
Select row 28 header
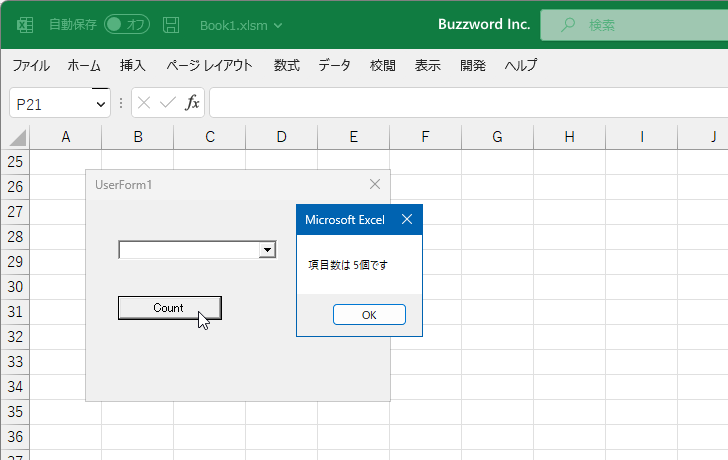[15, 237]
